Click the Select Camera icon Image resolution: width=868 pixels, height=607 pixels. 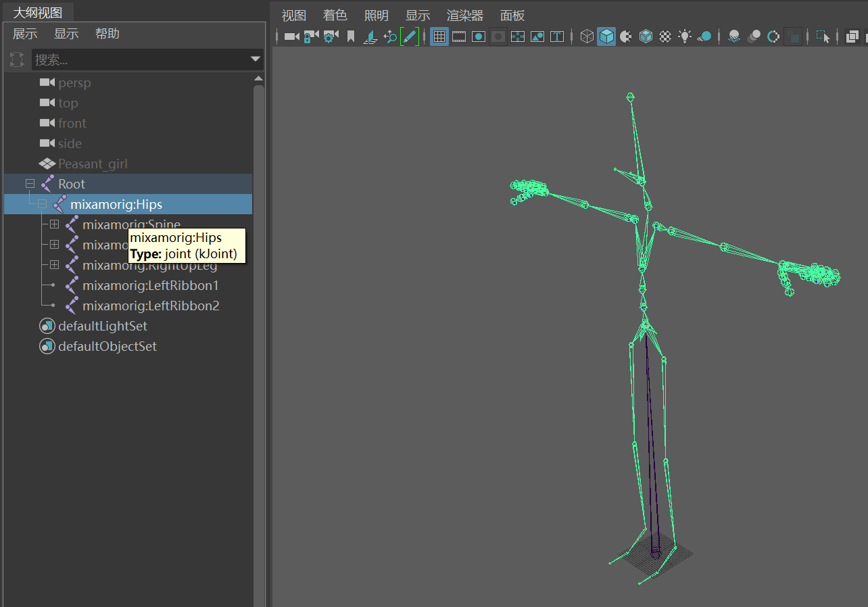(x=292, y=37)
